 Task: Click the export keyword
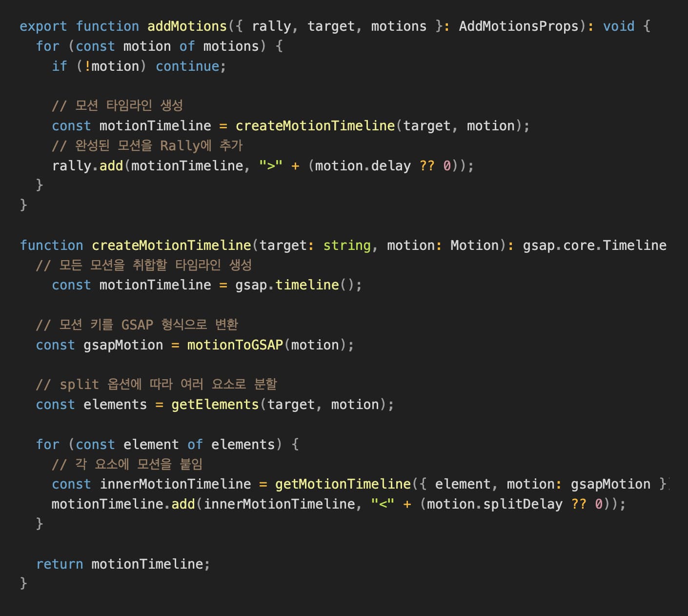(x=43, y=26)
